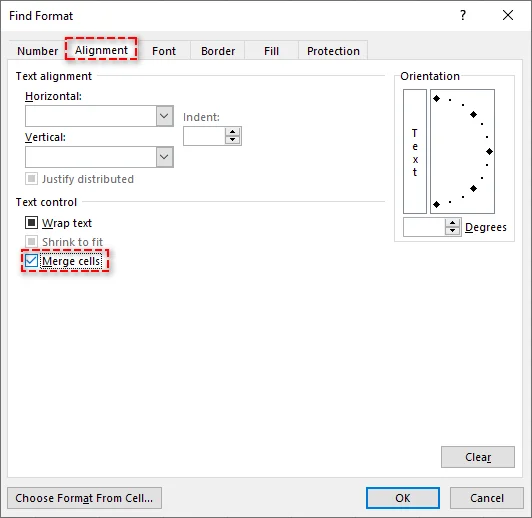Open the Font tab
The width and height of the screenshot is (532, 518).
164,51
